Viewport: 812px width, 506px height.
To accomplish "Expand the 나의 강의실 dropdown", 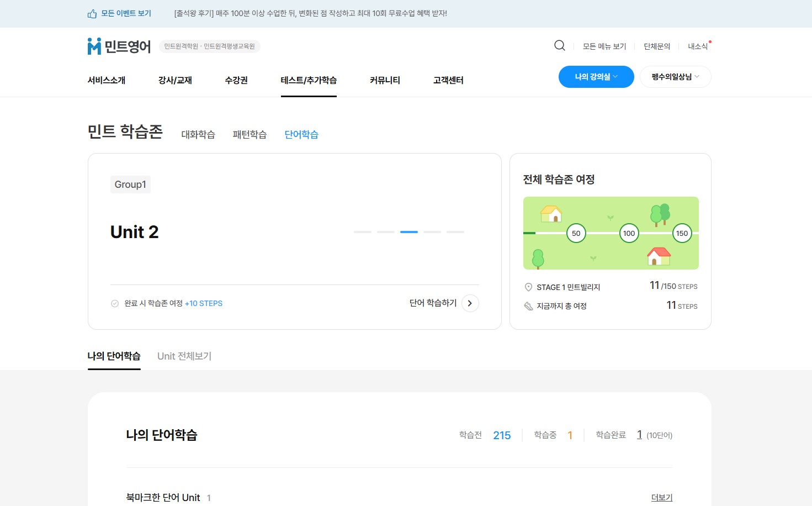I will tap(596, 77).
